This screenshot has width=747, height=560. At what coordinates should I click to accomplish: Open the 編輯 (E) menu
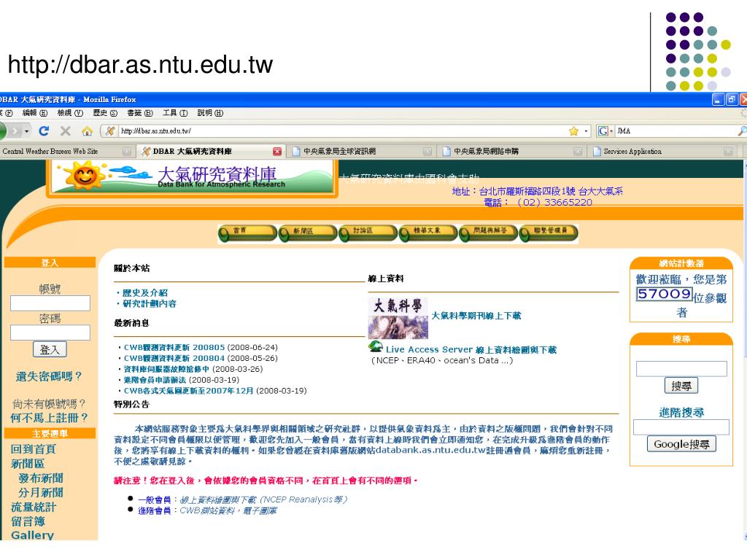[35, 113]
